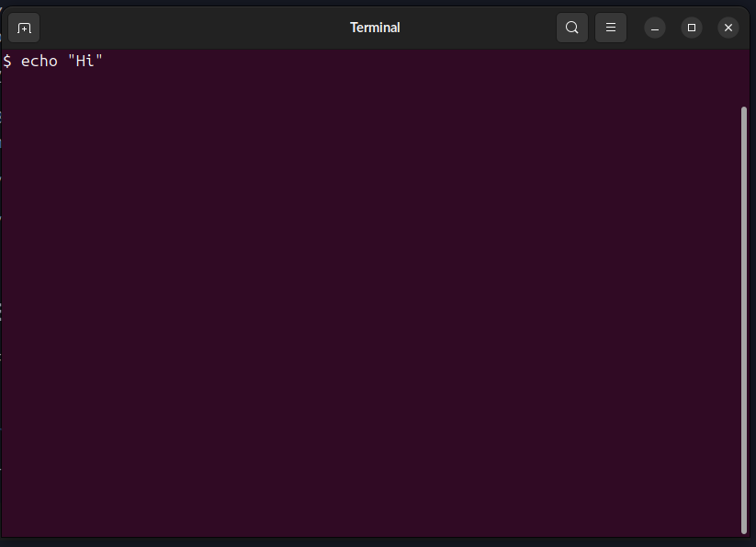The image size is (756, 547).
Task: Click the $ shell prompt symbol
Action: click(x=7, y=60)
